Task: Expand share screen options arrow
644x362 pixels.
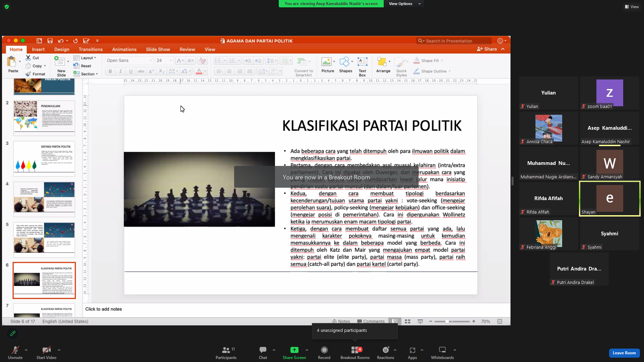Action: point(307,350)
